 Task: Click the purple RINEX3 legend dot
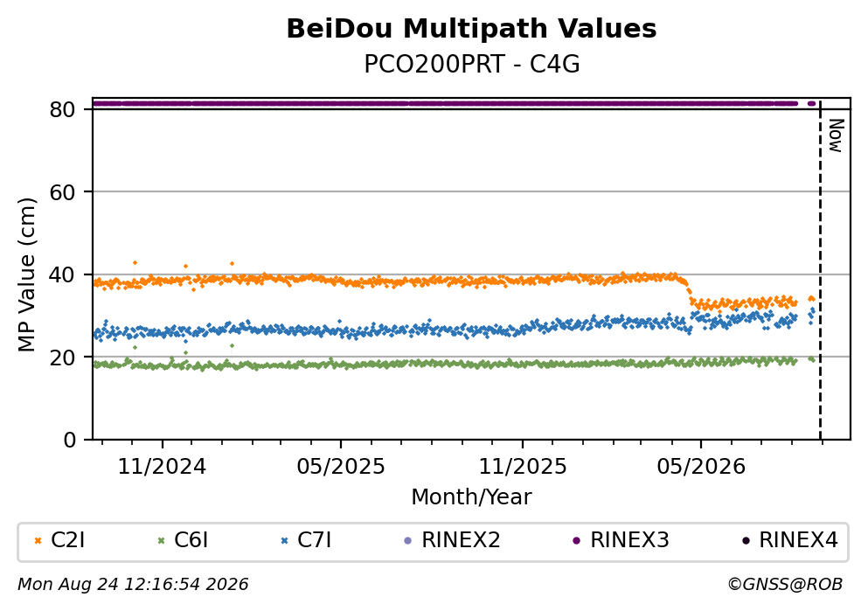pyautogui.click(x=576, y=541)
